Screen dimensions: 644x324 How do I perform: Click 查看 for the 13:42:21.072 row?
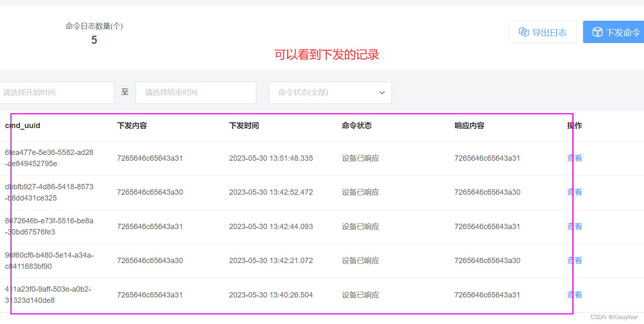(574, 260)
